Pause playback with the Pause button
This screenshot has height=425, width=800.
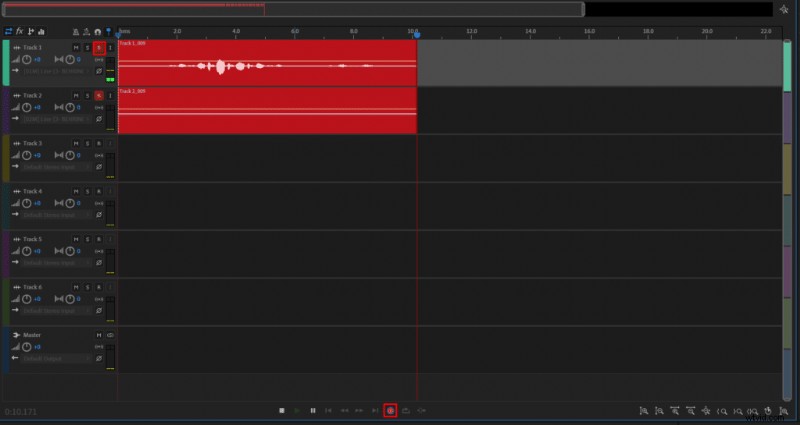click(x=313, y=411)
